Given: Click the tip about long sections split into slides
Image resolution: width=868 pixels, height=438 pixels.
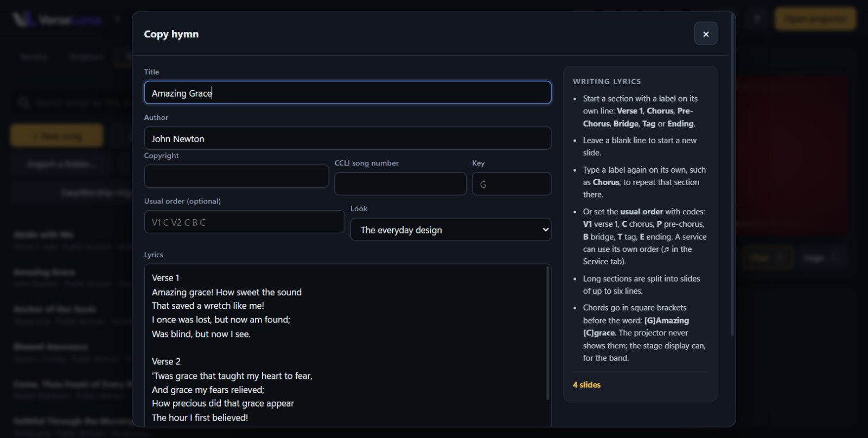Looking at the screenshot, I should pyautogui.click(x=641, y=285).
